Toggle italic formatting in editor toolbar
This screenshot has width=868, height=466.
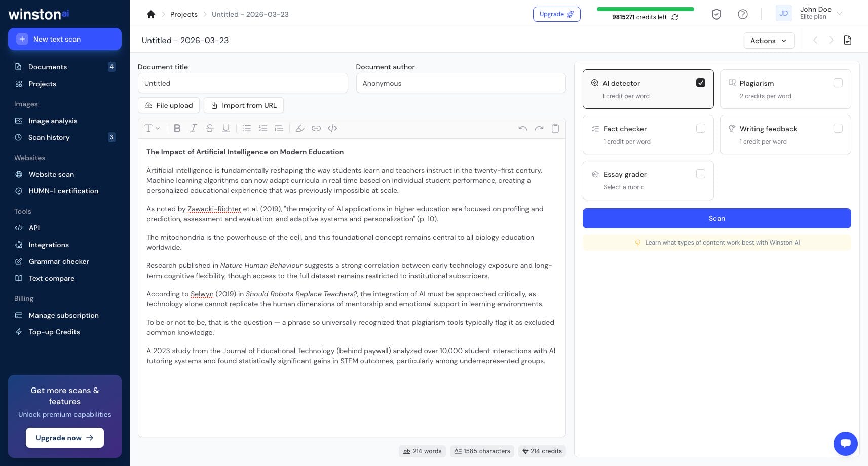coord(193,128)
